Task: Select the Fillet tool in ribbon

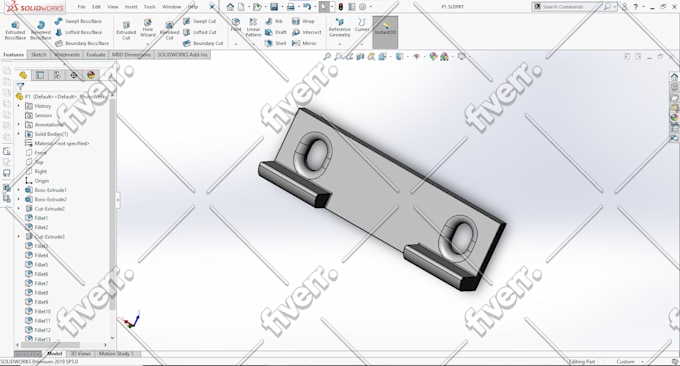Action: click(235, 25)
